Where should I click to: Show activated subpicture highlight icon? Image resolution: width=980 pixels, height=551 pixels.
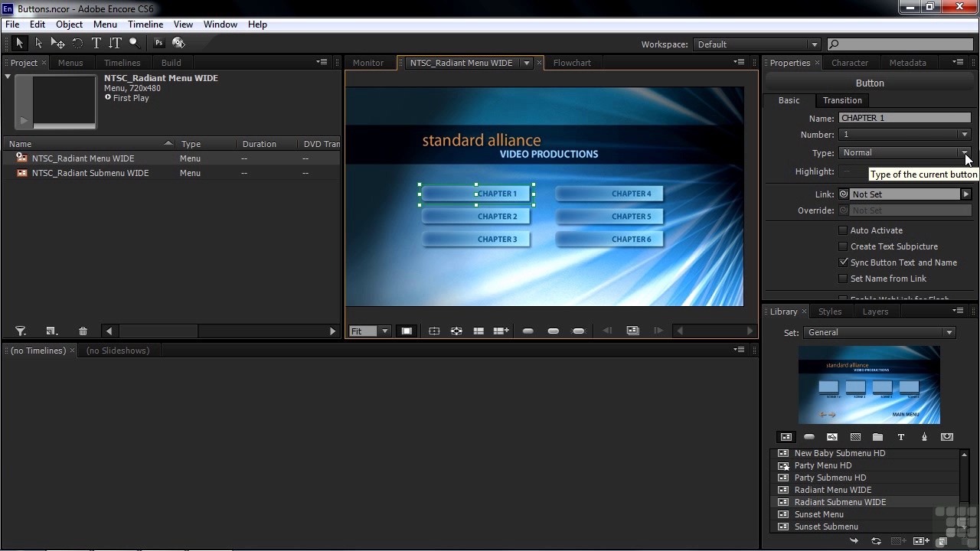pos(579,331)
